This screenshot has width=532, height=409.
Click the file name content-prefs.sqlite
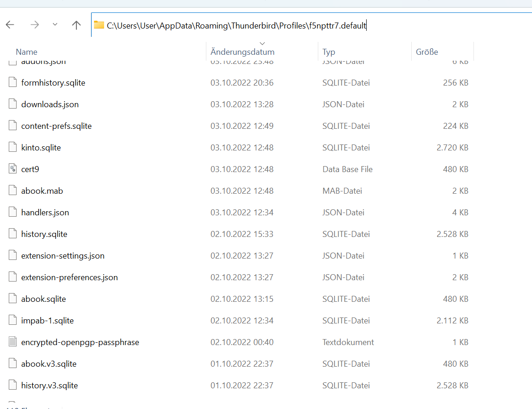(x=56, y=126)
